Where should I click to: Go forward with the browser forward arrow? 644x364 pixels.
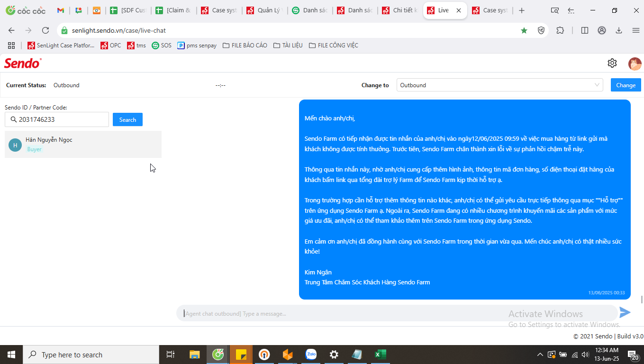pos(28,30)
